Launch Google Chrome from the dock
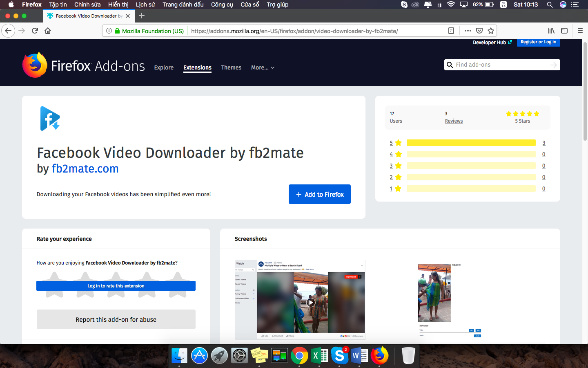Screen dimensions: 588x368 click(x=299, y=356)
